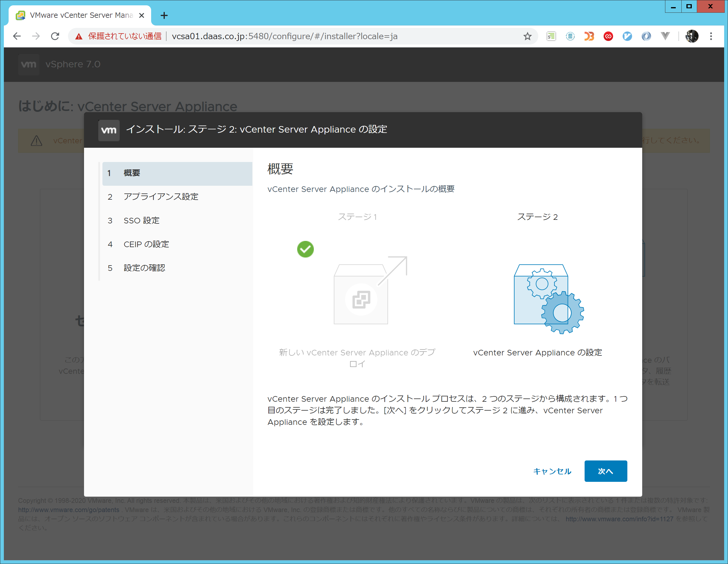
Task: Click the red not-secure warning triangle
Action: (x=79, y=36)
